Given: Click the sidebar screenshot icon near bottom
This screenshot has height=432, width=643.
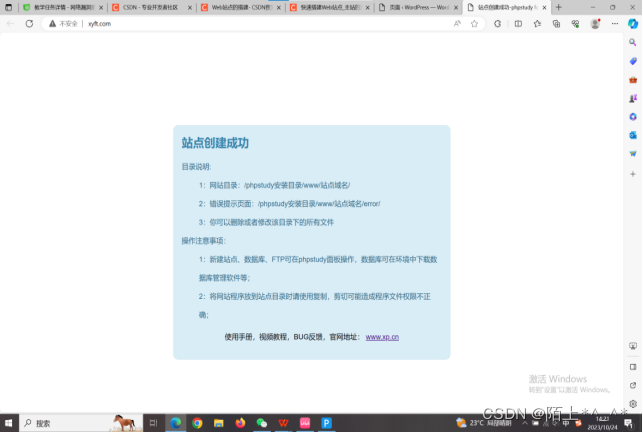Looking at the screenshot, I should coord(633,346).
